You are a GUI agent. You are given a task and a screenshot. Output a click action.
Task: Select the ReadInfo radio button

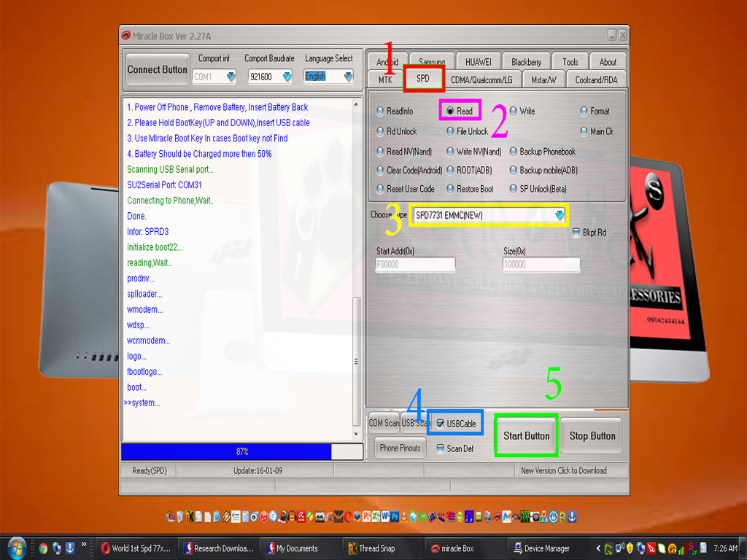point(381,112)
